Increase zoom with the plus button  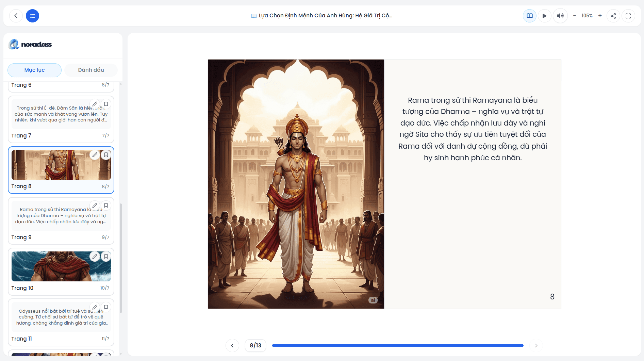pos(600,16)
